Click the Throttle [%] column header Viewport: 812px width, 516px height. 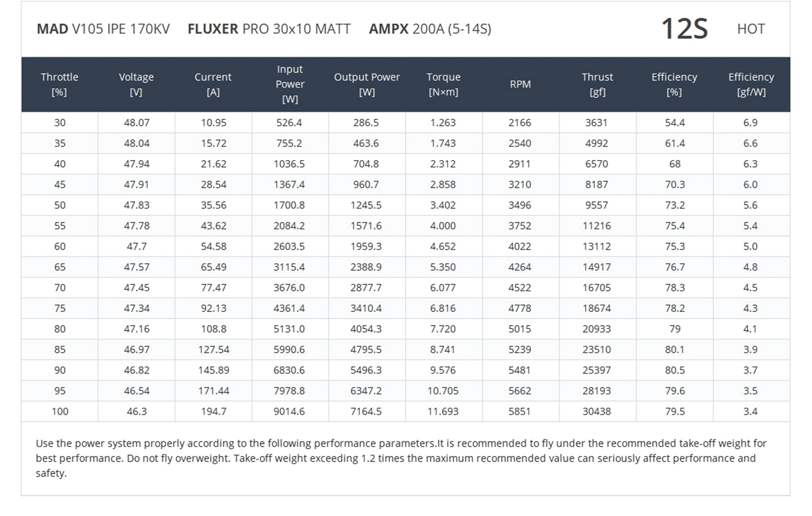point(59,84)
